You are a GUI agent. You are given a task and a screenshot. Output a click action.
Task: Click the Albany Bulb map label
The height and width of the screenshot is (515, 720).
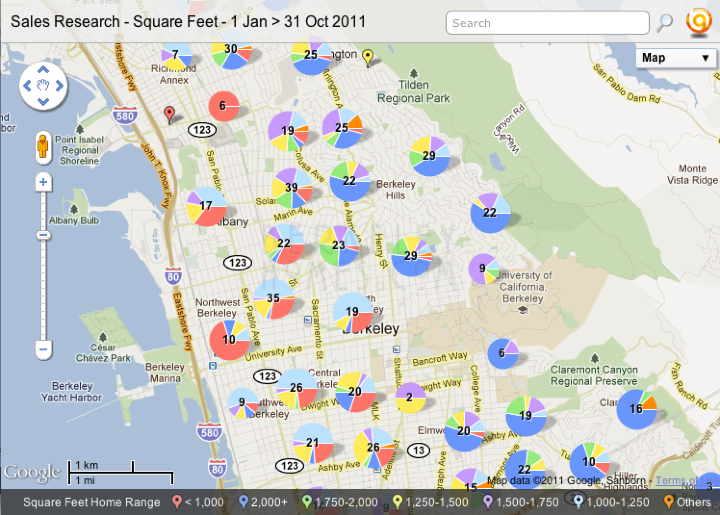pyautogui.click(x=73, y=220)
